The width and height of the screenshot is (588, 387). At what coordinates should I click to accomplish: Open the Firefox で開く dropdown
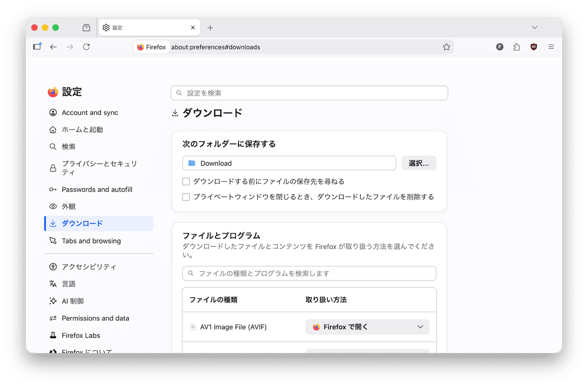367,327
